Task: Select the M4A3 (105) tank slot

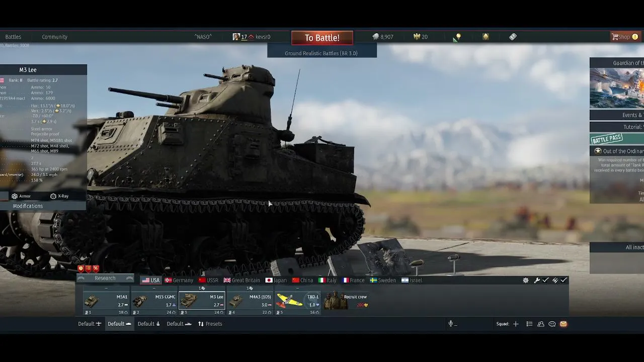Action: 250,303
